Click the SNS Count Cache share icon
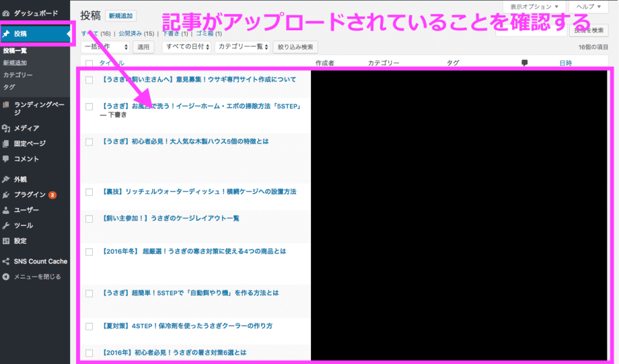Screen dimensions: 619x364 click(x=6, y=261)
